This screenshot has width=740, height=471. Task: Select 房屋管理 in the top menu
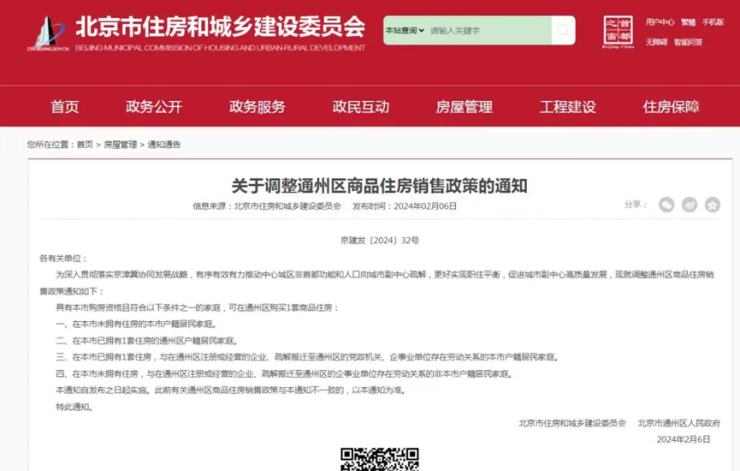click(x=464, y=107)
